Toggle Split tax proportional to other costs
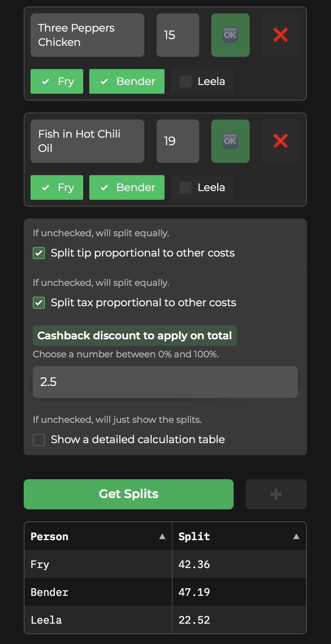The width and height of the screenshot is (331, 644). [39, 303]
